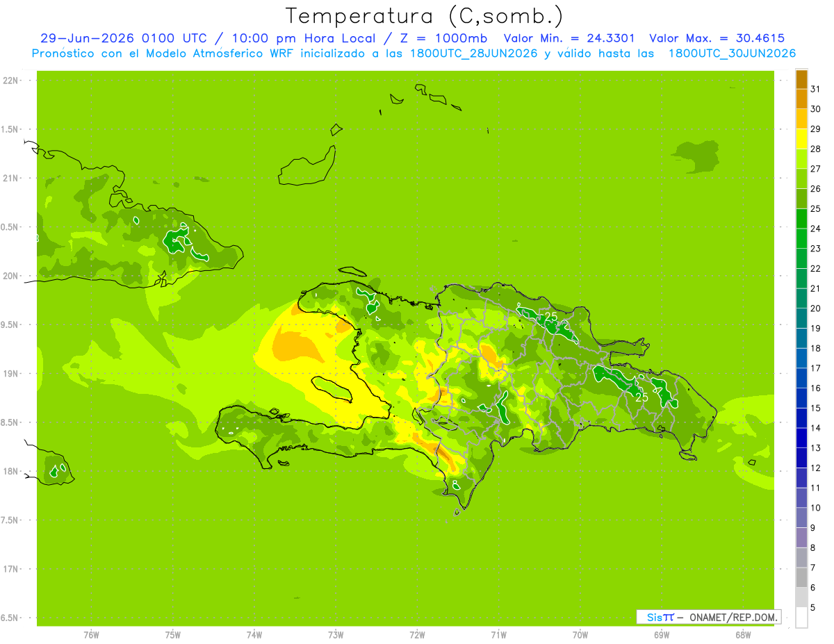Click the "25" contour label in northern Dominican Republic
The width and height of the screenshot is (834, 644).
(551, 317)
